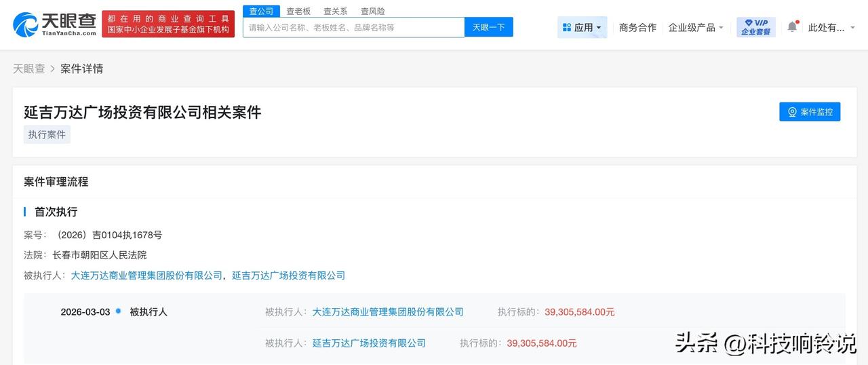Viewport: 868px width, 365px height.
Task: Click the 应用 grid icon
Action: pyautogui.click(x=567, y=27)
